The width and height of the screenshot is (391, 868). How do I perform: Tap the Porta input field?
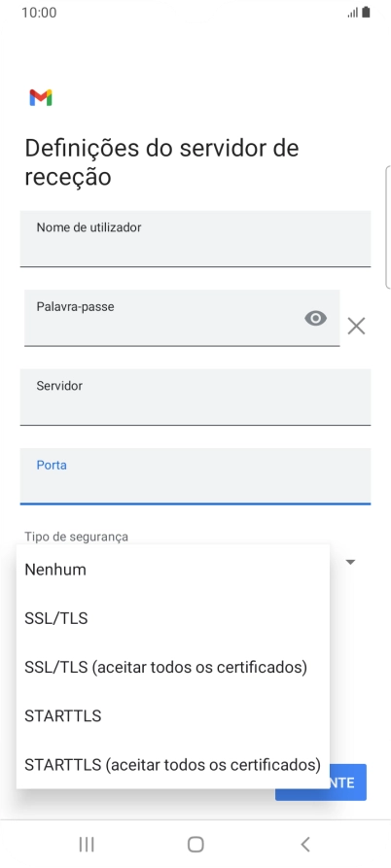(195, 476)
